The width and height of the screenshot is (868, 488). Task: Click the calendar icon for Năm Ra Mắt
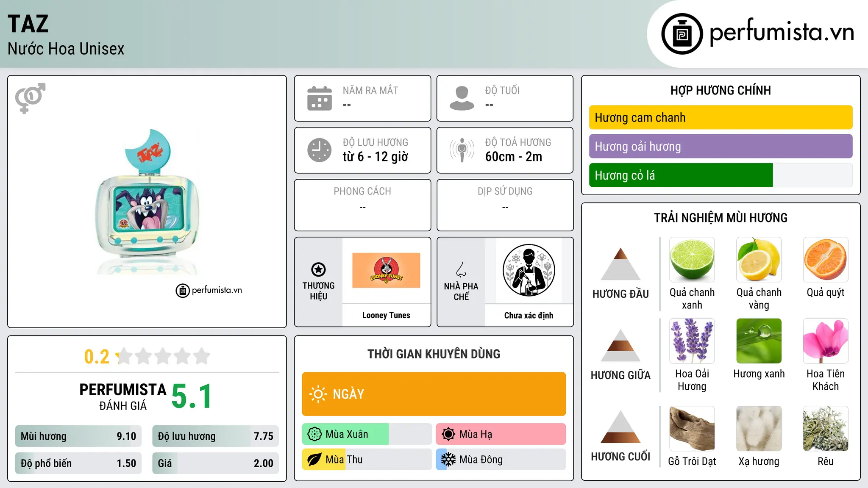320,98
